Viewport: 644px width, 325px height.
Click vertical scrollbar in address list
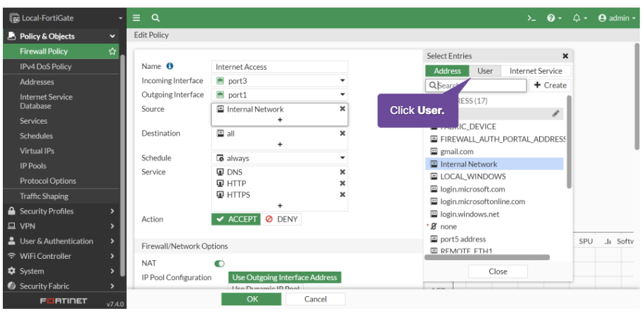(569, 142)
